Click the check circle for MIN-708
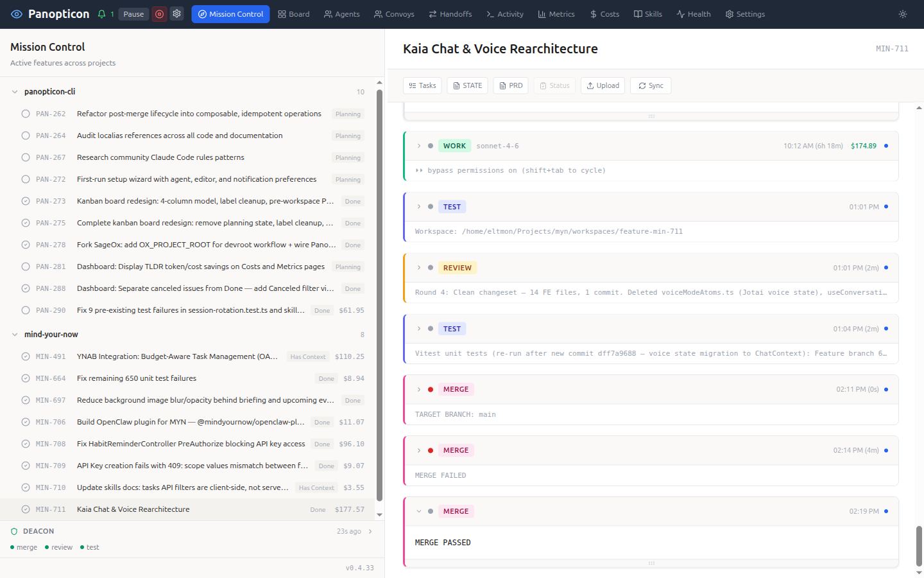The image size is (924, 578). tap(26, 444)
